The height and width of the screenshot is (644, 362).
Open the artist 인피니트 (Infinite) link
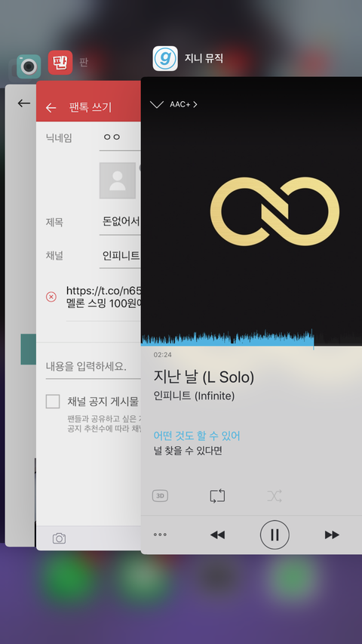pyautogui.click(x=194, y=396)
